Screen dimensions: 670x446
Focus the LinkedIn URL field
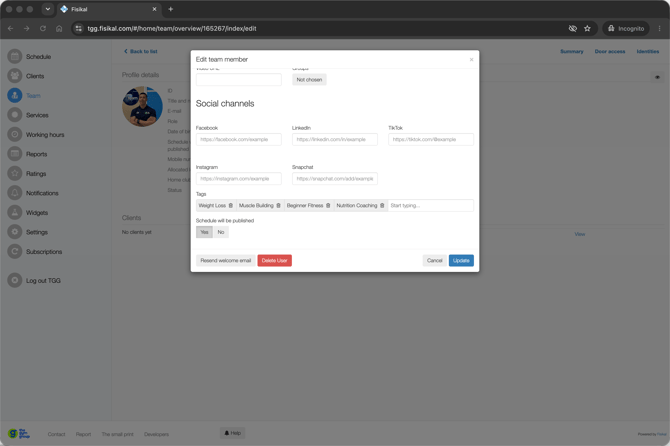[335, 139]
